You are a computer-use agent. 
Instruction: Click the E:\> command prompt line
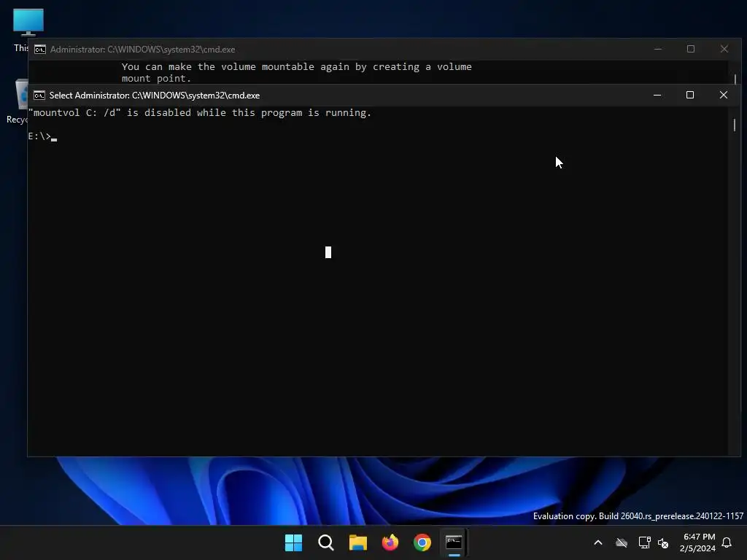(42, 136)
